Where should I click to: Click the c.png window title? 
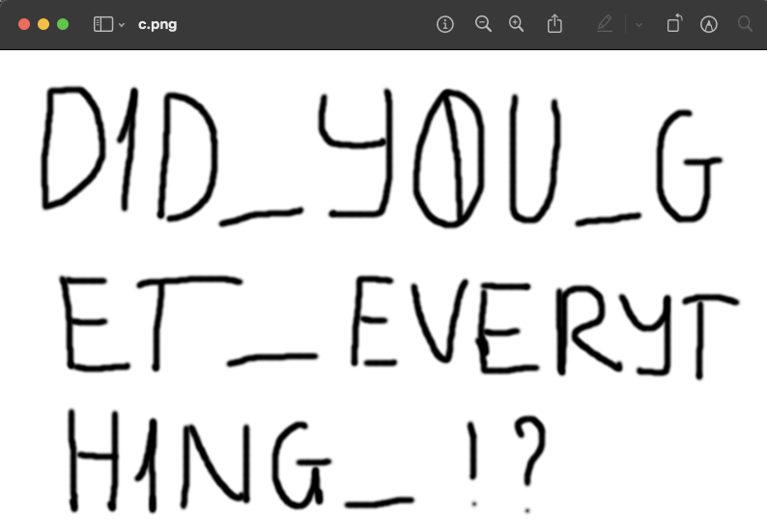(x=157, y=25)
